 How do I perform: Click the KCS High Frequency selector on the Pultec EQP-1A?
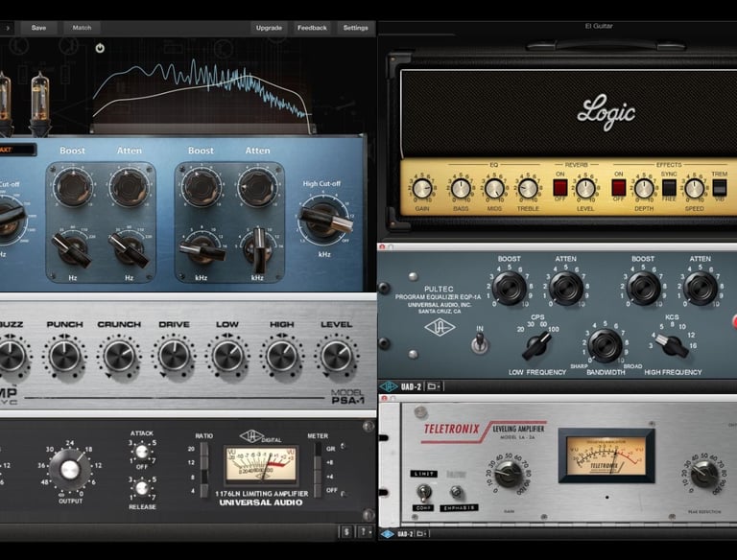672,345
